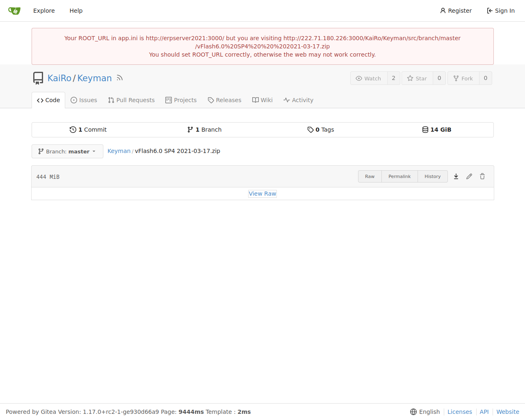The height and width of the screenshot is (420, 525).
Task: Open the Pull Requests tab
Action: coord(131,100)
